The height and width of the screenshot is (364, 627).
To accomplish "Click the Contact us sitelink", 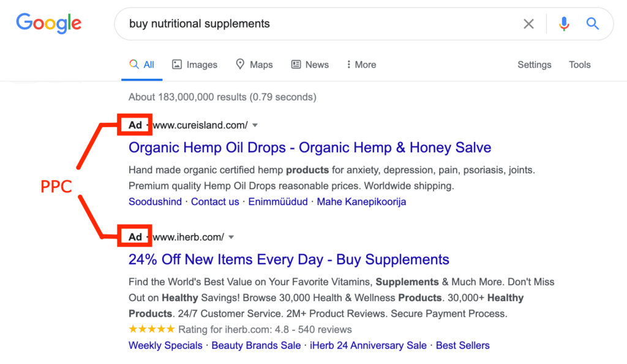I will (x=215, y=201).
